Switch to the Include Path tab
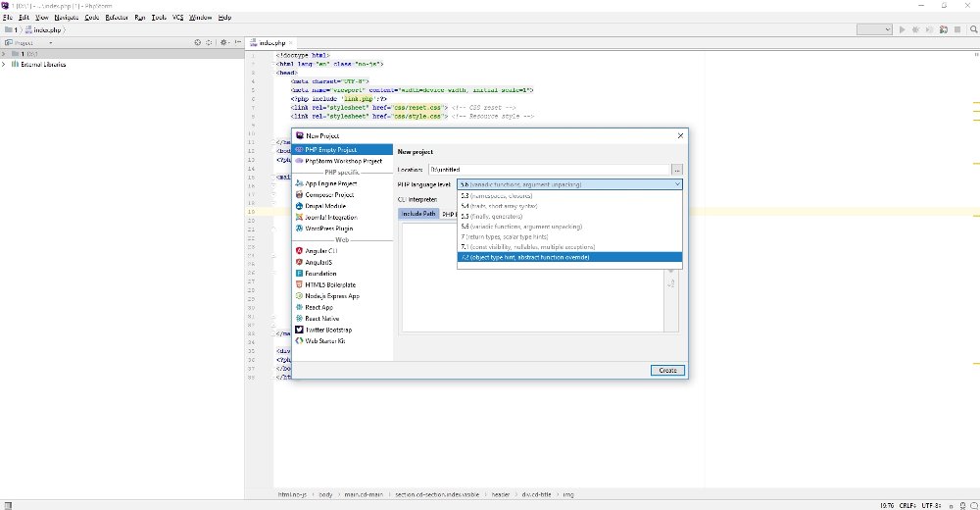The width and height of the screenshot is (980, 510). (x=417, y=213)
